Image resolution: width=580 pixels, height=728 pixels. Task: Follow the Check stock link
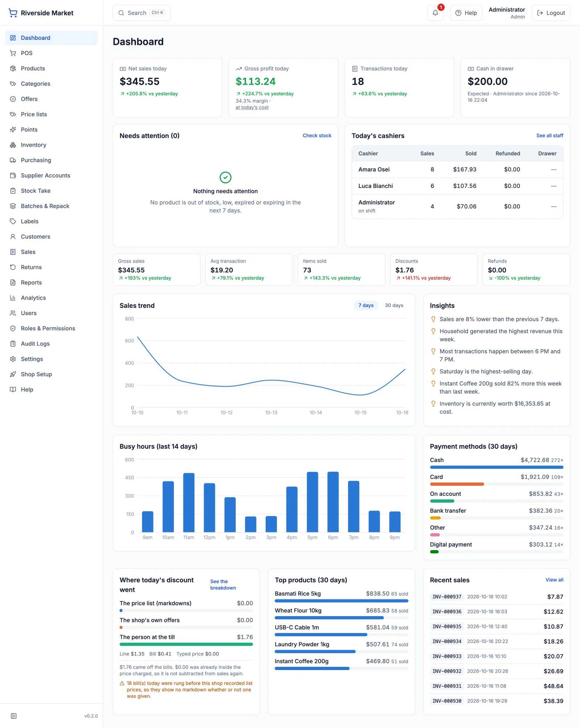[x=317, y=135]
